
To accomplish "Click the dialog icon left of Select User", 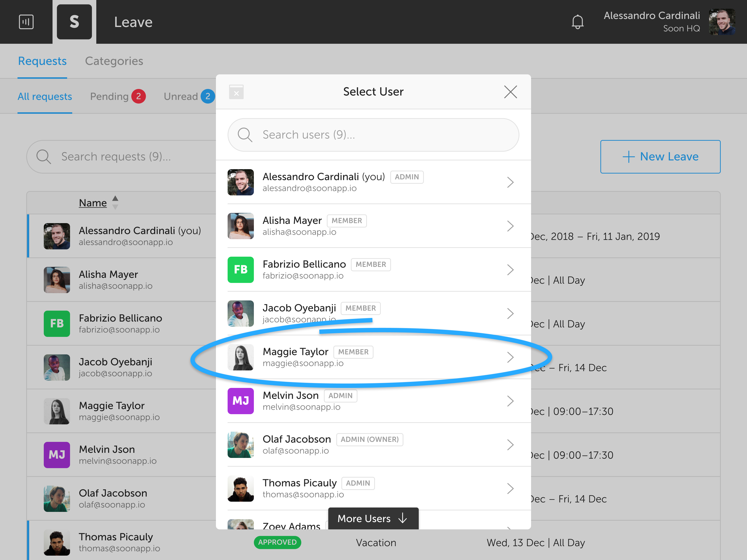I will (236, 92).
